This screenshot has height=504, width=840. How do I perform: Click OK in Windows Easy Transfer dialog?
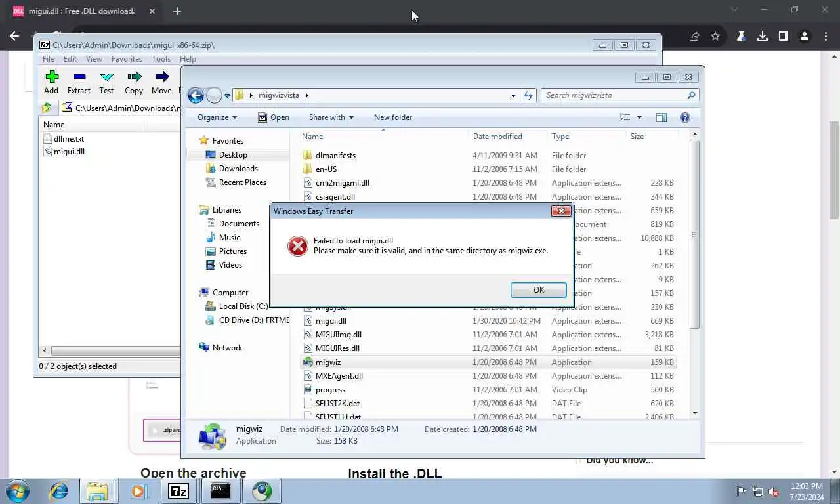pos(538,290)
